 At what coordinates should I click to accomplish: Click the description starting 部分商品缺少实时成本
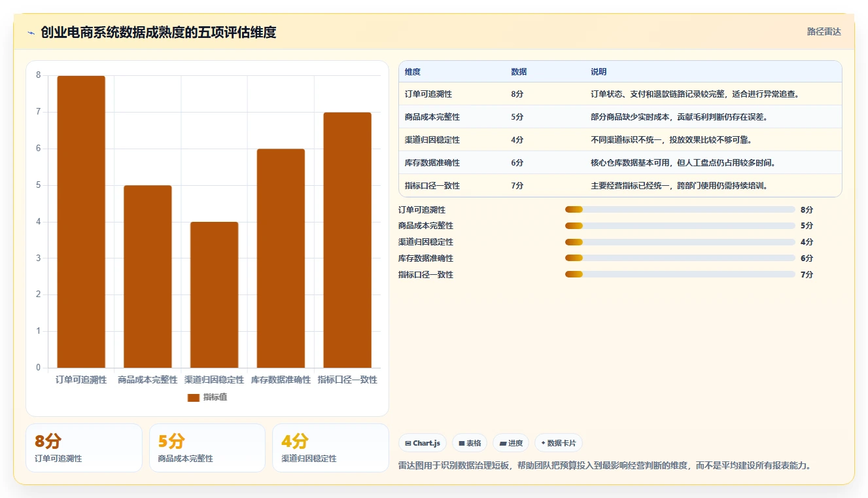[x=679, y=117]
